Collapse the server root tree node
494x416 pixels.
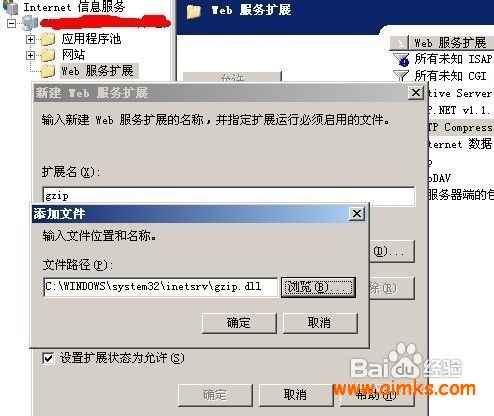pyautogui.click(x=11, y=23)
